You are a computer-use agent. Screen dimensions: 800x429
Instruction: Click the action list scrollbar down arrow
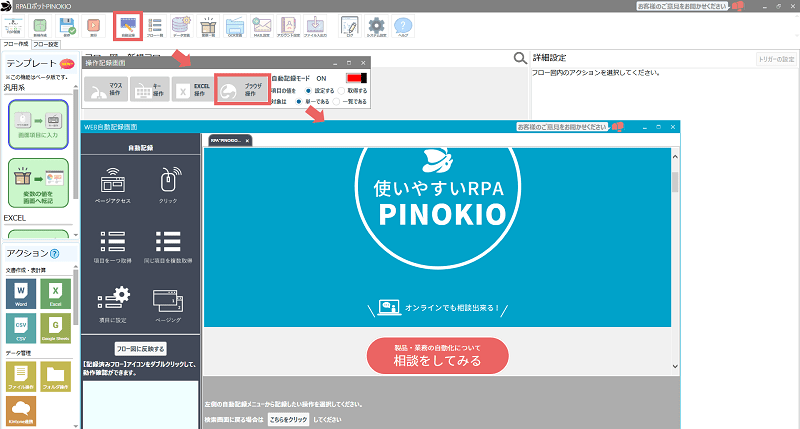point(76,425)
